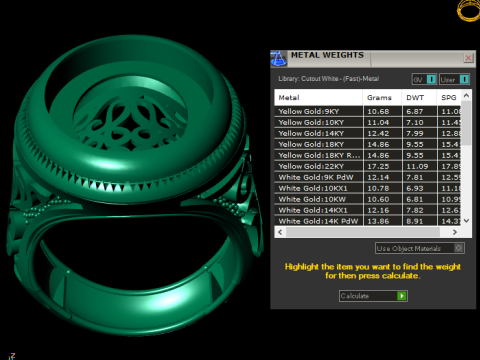Click the 11.09 DWT cell

tap(419, 166)
